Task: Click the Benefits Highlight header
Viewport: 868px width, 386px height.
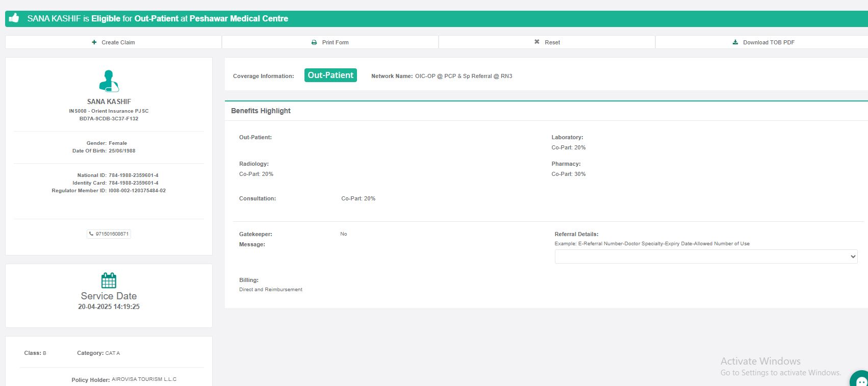Action: pos(261,111)
